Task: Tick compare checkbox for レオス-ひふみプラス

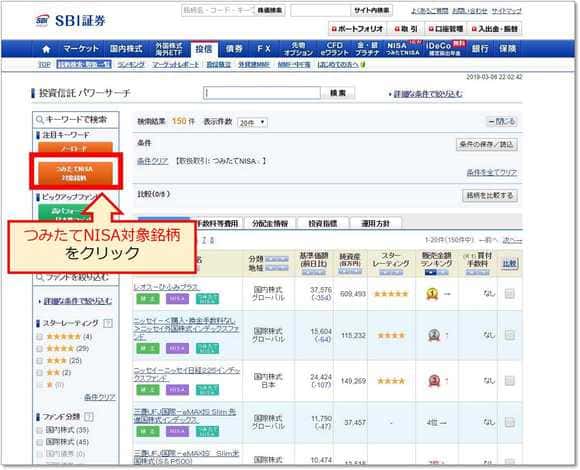Action: click(x=509, y=294)
